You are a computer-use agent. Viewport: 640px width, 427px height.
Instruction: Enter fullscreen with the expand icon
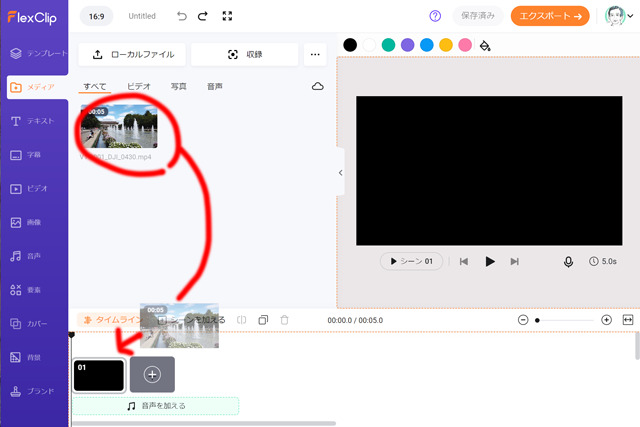[x=227, y=16]
